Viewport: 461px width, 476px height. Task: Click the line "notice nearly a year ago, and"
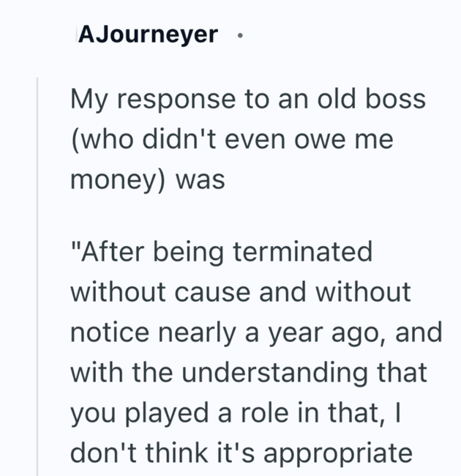pyautogui.click(x=256, y=333)
